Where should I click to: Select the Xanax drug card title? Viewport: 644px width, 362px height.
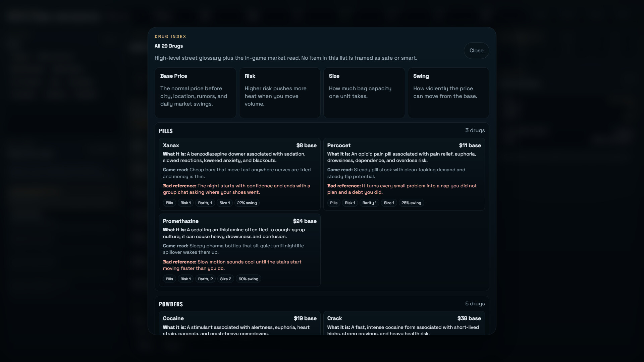tap(171, 145)
